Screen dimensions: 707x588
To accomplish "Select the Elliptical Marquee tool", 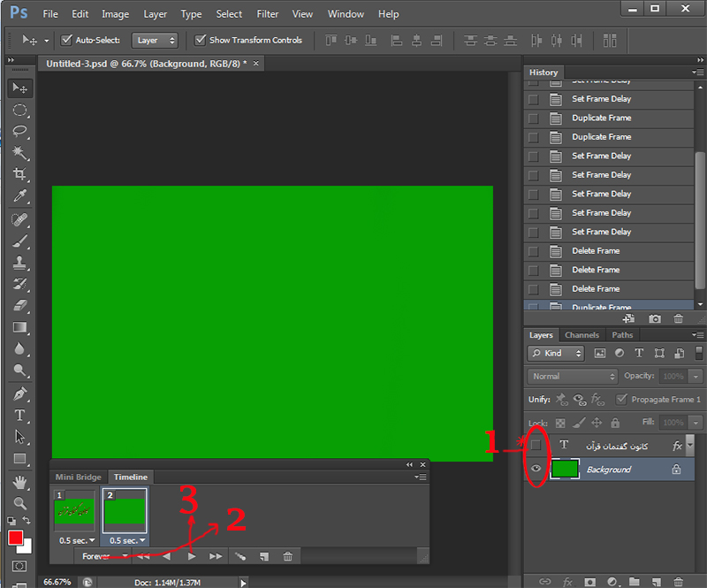I will pos(19,110).
